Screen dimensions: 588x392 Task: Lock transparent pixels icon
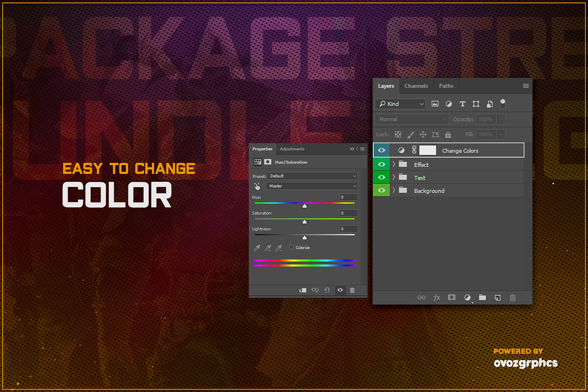(398, 134)
